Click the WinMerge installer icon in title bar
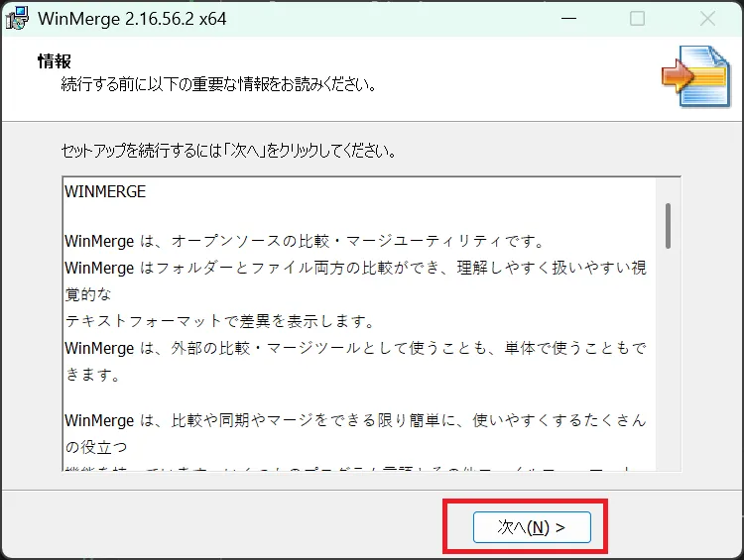The width and height of the screenshot is (744, 560). tap(17, 19)
